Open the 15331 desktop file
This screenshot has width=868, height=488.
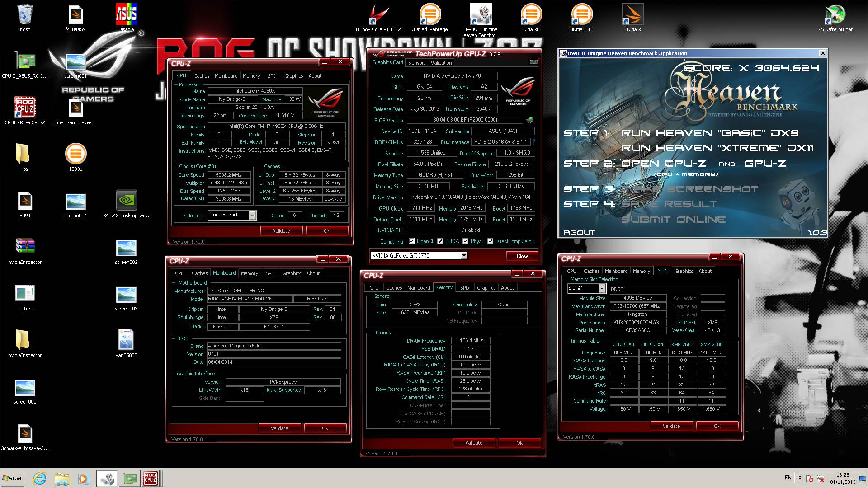(x=75, y=157)
